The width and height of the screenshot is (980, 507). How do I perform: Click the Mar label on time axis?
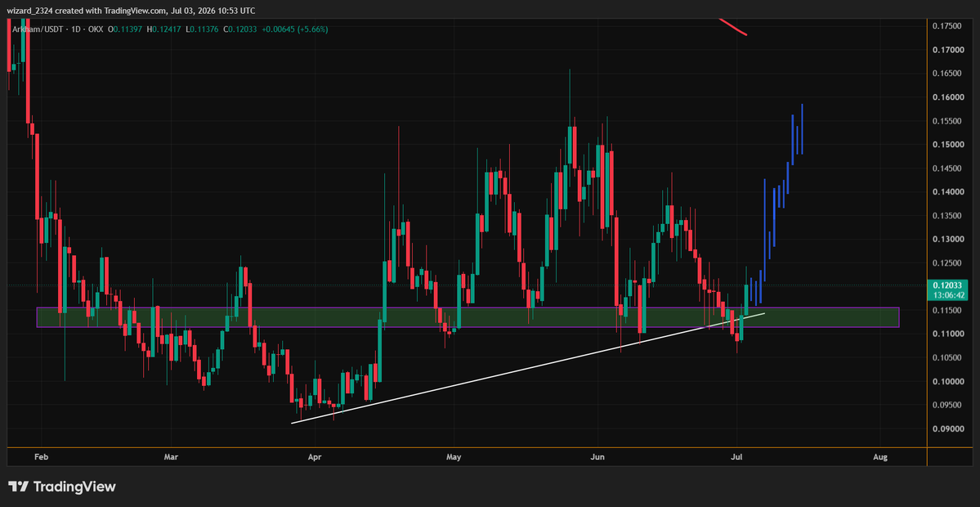172,458
